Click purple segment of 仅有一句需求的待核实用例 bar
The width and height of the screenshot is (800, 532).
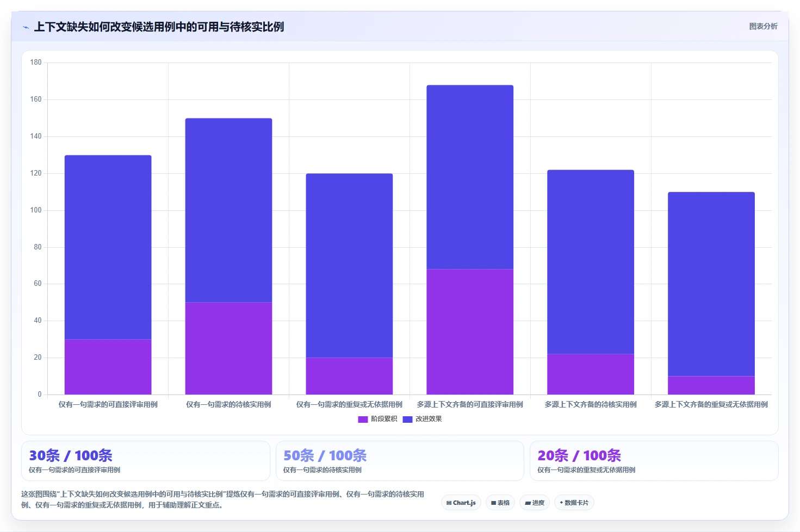[228, 348]
